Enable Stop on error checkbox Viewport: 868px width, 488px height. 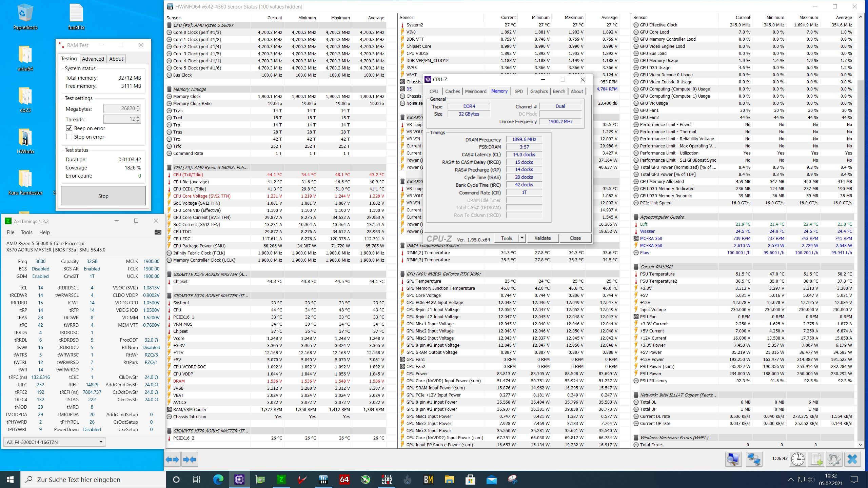point(69,137)
